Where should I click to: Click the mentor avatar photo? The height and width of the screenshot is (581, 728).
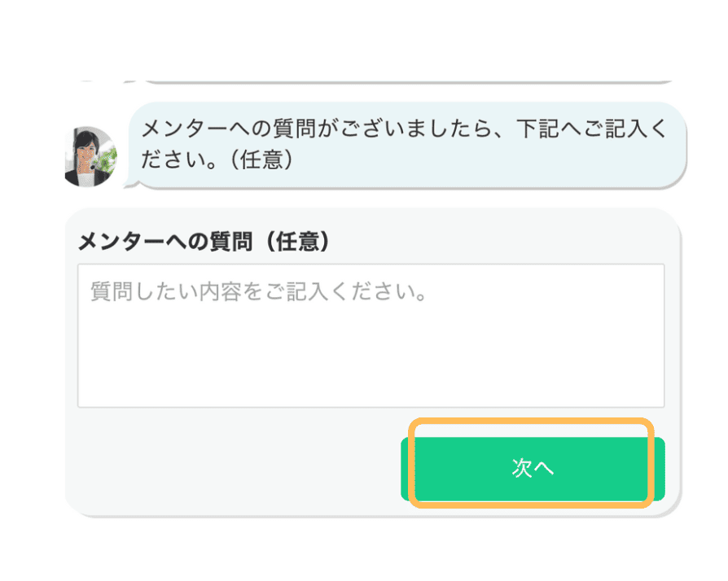90,157
